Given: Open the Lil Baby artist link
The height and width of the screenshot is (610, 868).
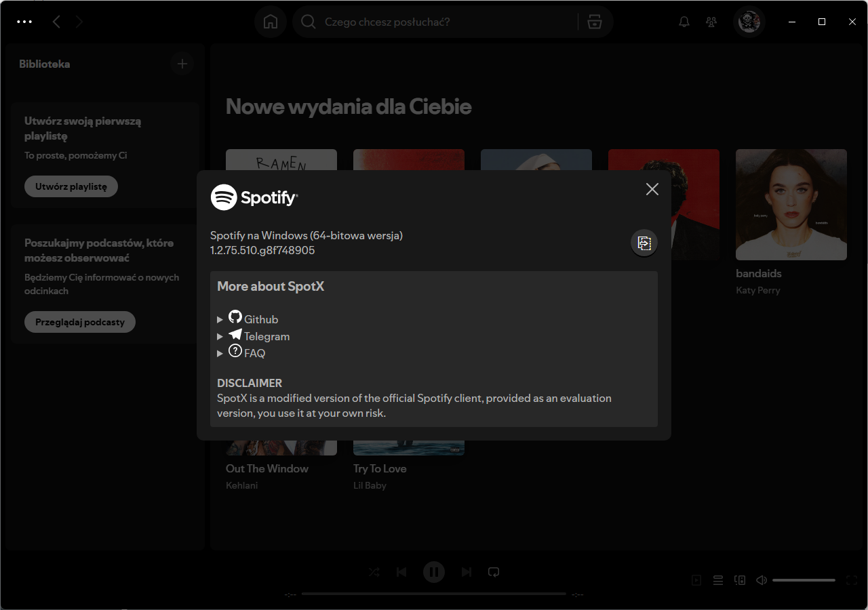Looking at the screenshot, I should pos(370,485).
